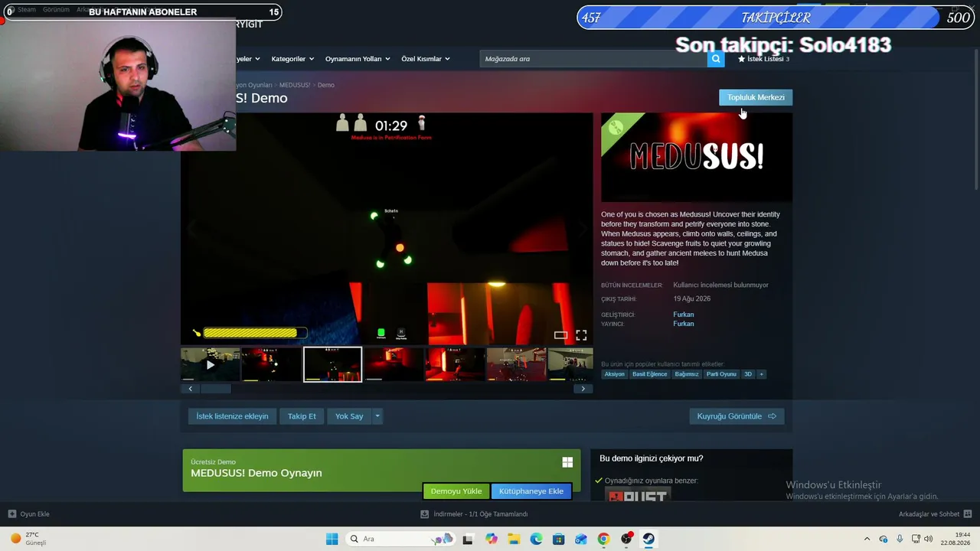Viewport: 980px width, 551px height.
Task: Click the blue store search magnifier button
Action: 716,59
